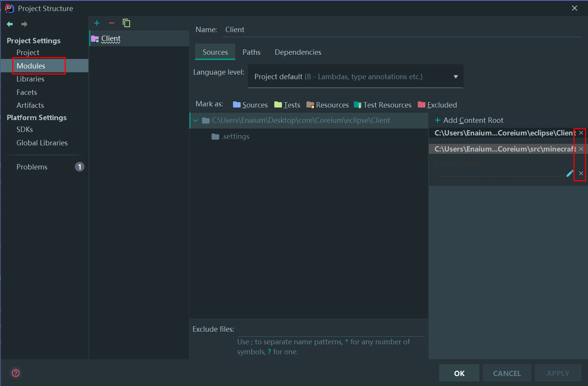Click the module Name input field
Viewport: 588px width, 386px height.
pos(403,29)
